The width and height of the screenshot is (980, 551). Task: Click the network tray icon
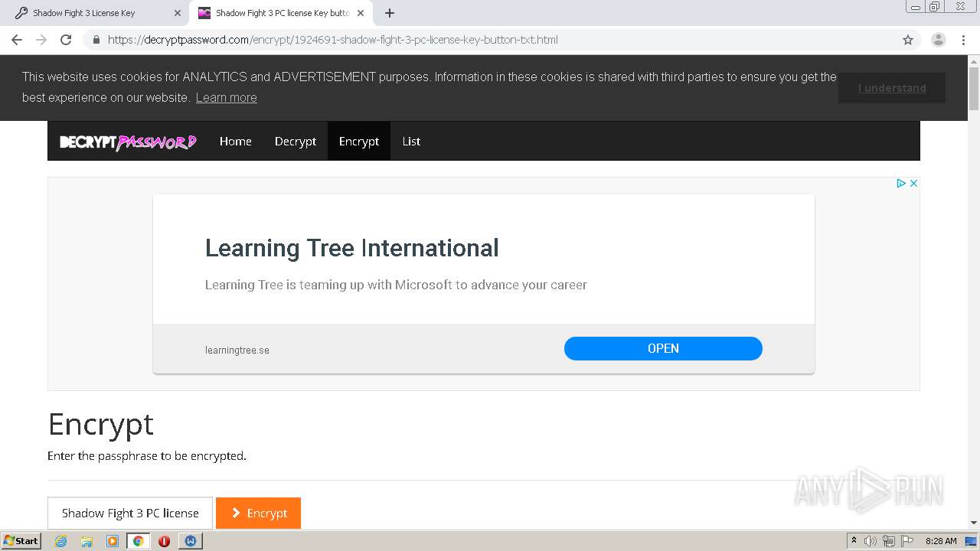[889, 541]
